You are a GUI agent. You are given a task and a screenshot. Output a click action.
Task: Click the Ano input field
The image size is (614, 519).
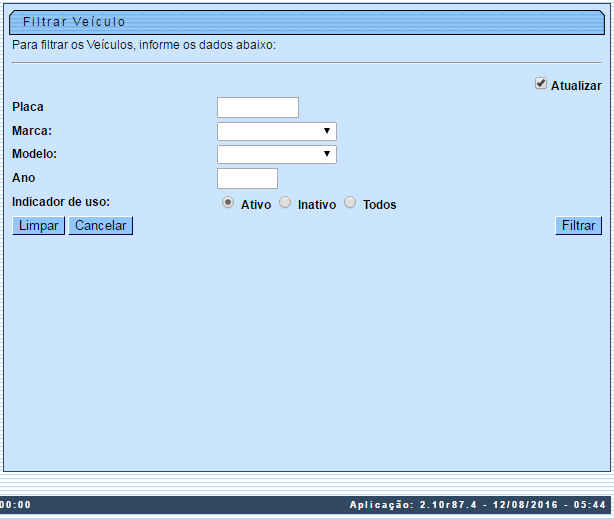pos(247,179)
